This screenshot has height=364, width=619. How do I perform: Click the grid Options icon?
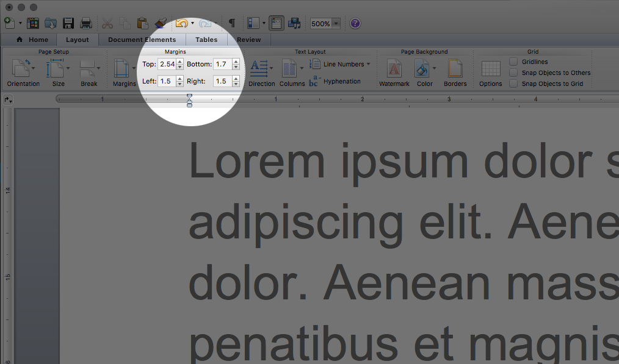[491, 69]
